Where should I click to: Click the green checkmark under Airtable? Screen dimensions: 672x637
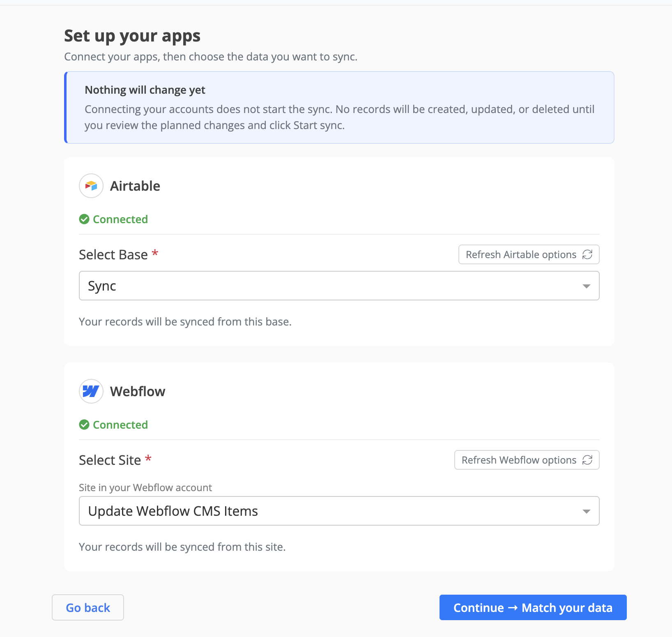point(84,219)
